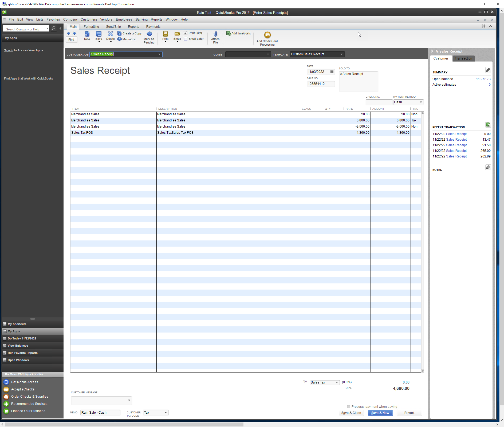Open date calendar picker icon

pos(332,72)
